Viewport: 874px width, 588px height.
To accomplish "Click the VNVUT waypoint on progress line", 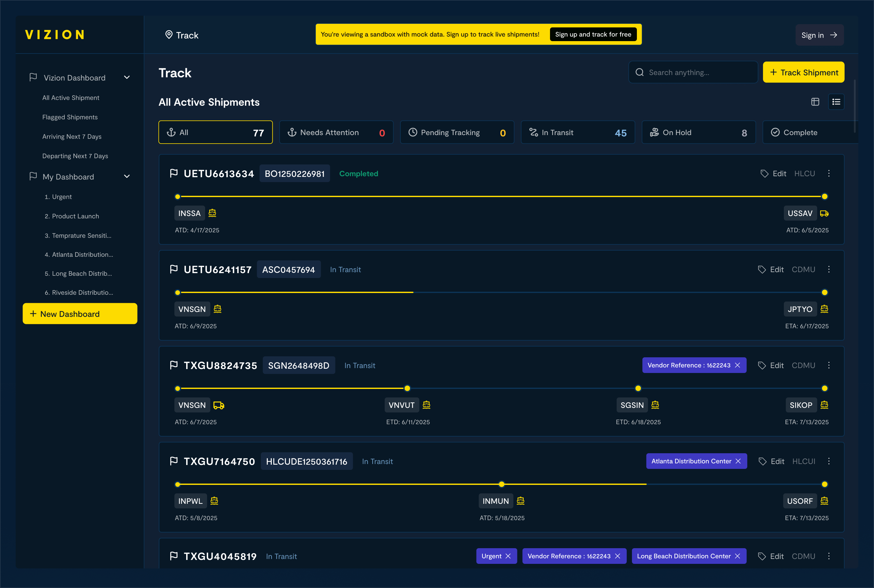I will pos(407,389).
